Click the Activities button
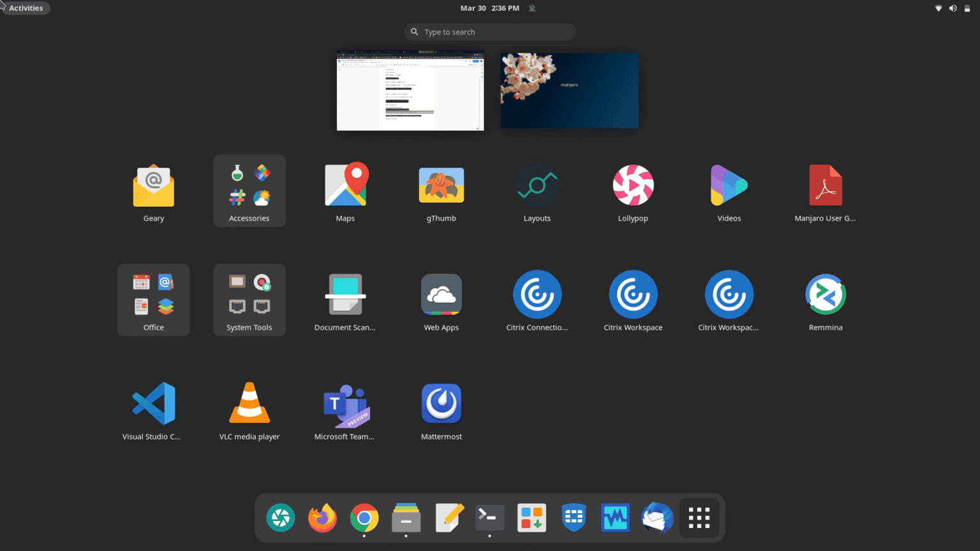Viewport: 980px width, 551px height. (26, 8)
